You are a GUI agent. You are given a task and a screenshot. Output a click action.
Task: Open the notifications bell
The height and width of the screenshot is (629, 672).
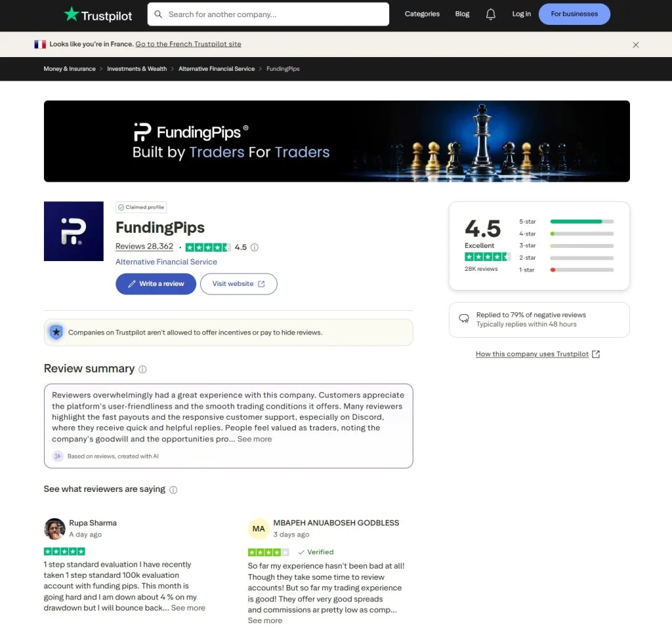click(x=490, y=14)
